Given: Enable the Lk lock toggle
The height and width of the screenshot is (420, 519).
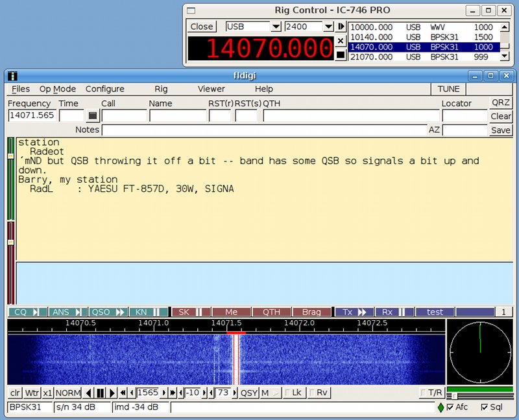Looking at the screenshot, I should [295, 393].
